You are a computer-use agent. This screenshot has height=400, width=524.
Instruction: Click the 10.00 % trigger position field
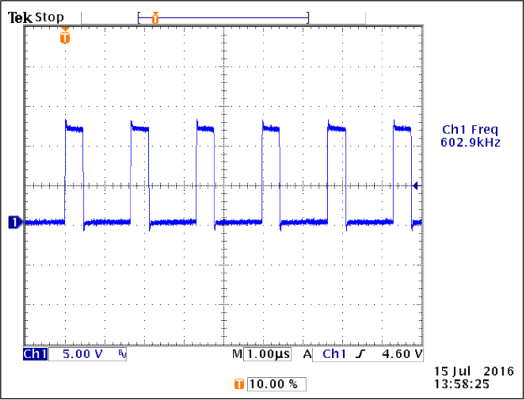(x=276, y=384)
